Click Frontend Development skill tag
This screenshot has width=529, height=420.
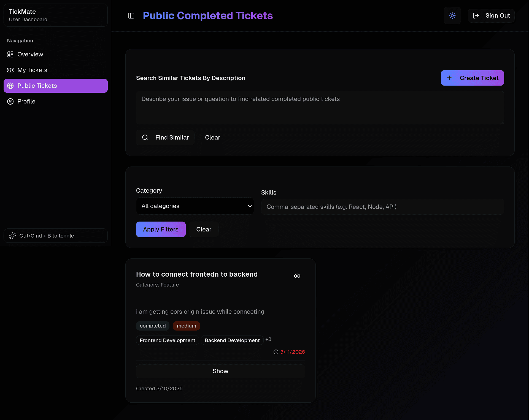coord(168,340)
